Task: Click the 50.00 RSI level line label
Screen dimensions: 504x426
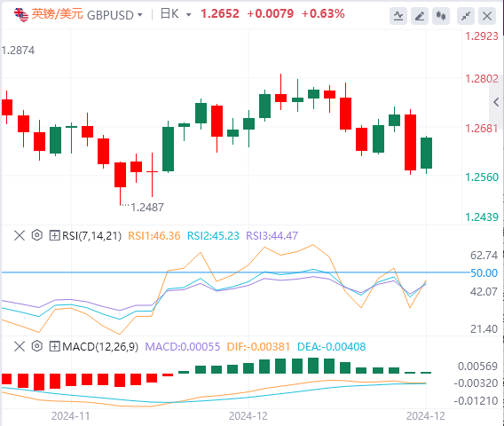Action: click(484, 273)
